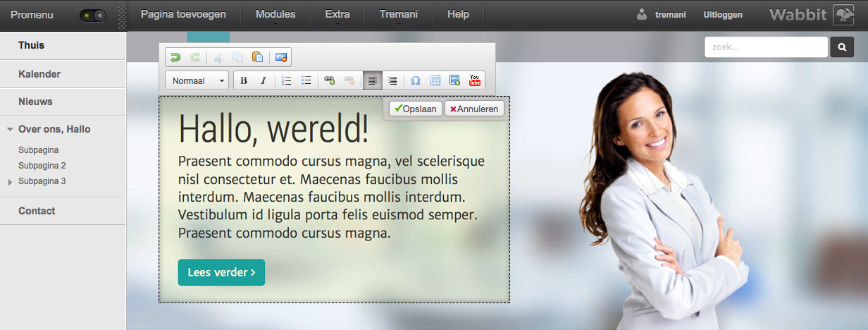Click inside the Praesent commodo paragraph text
Screen dimensions: 868x330
[332, 197]
